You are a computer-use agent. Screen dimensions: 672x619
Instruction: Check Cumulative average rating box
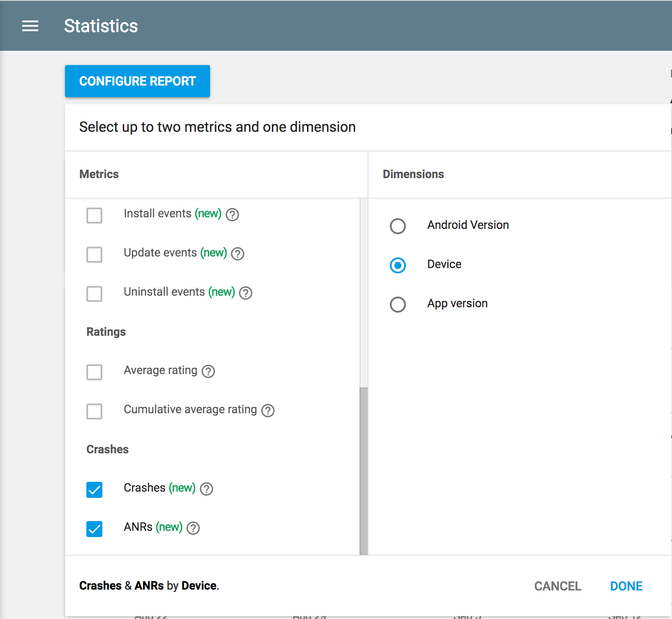point(94,411)
